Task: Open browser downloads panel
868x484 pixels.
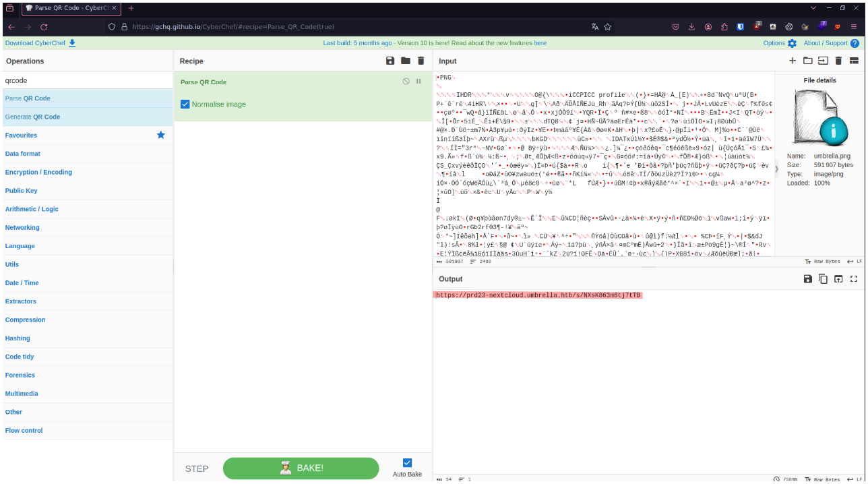Action: click(691, 27)
